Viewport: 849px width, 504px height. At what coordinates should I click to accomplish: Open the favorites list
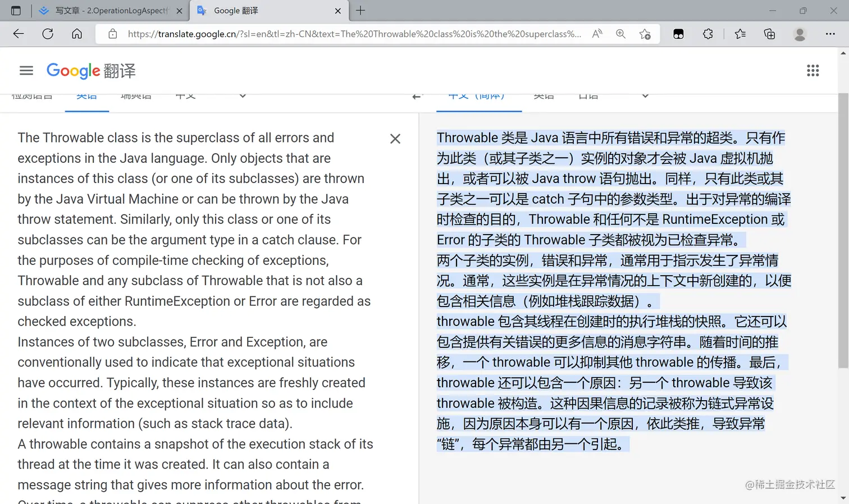[740, 34]
